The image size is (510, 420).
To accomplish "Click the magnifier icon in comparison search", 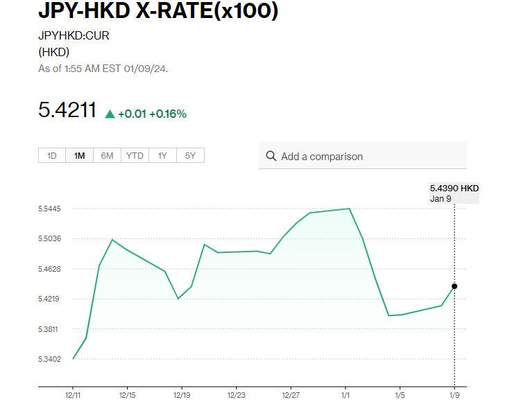I will (271, 157).
